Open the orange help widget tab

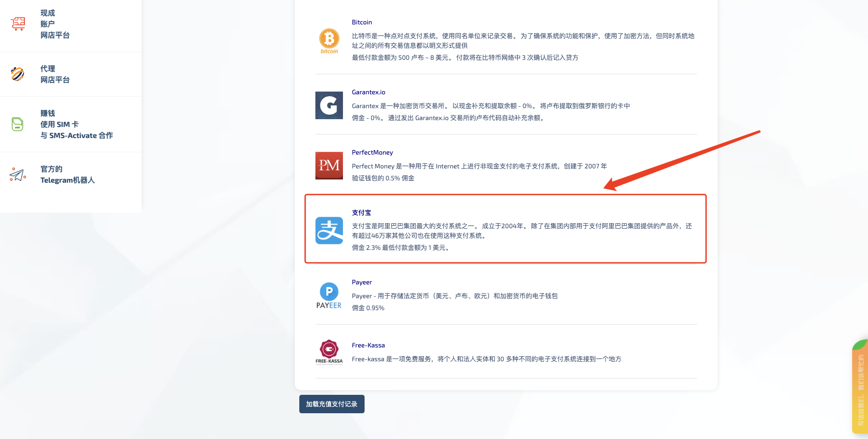860,389
